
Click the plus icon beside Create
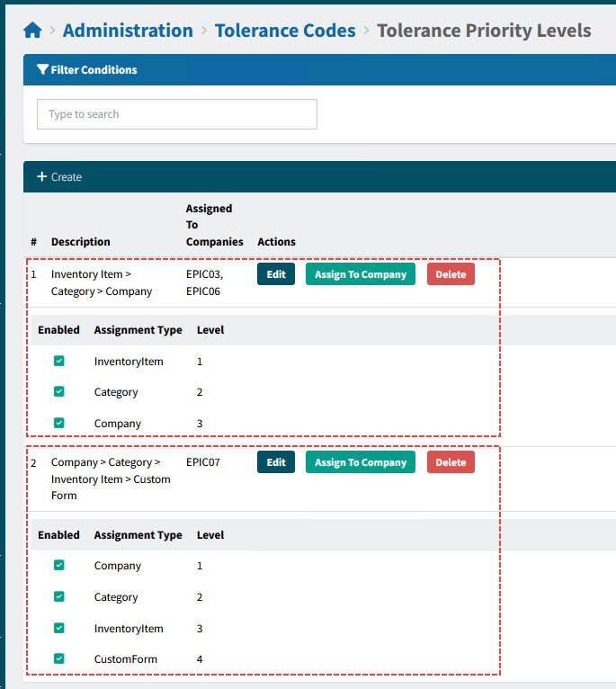coord(41,177)
